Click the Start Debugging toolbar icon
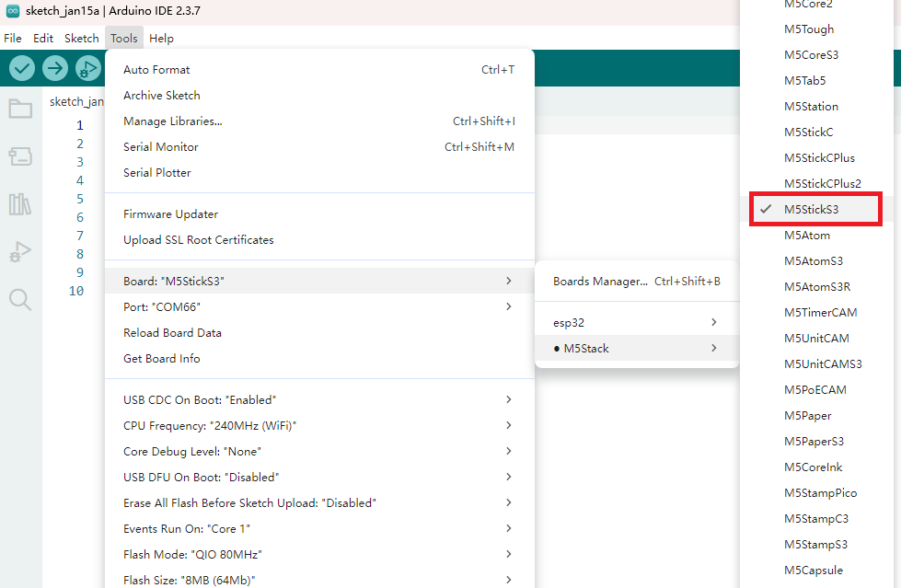901x588 pixels. pos(88,68)
